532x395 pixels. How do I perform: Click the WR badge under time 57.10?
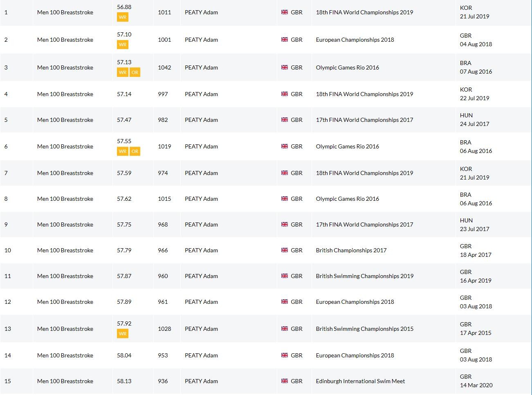click(122, 45)
